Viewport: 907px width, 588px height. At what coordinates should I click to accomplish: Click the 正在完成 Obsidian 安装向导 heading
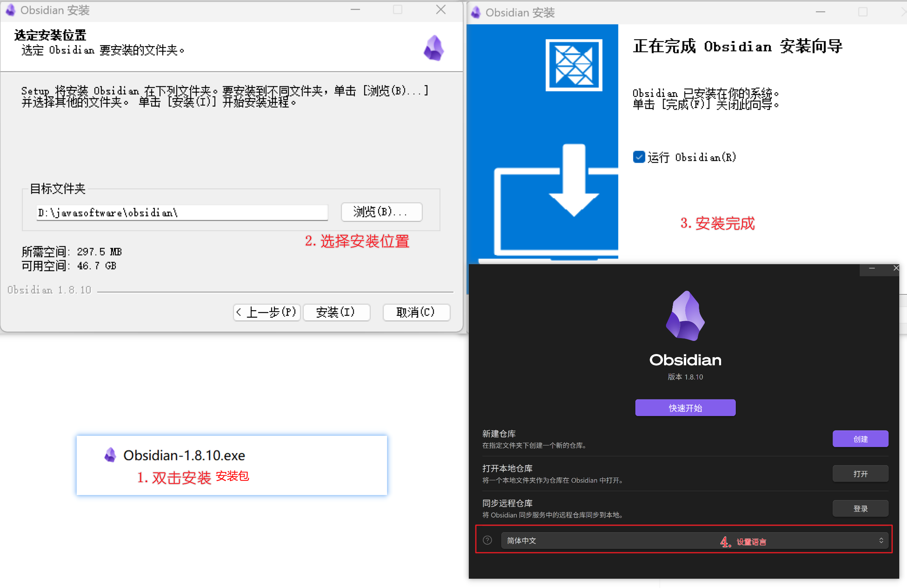pyautogui.click(x=738, y=46)
